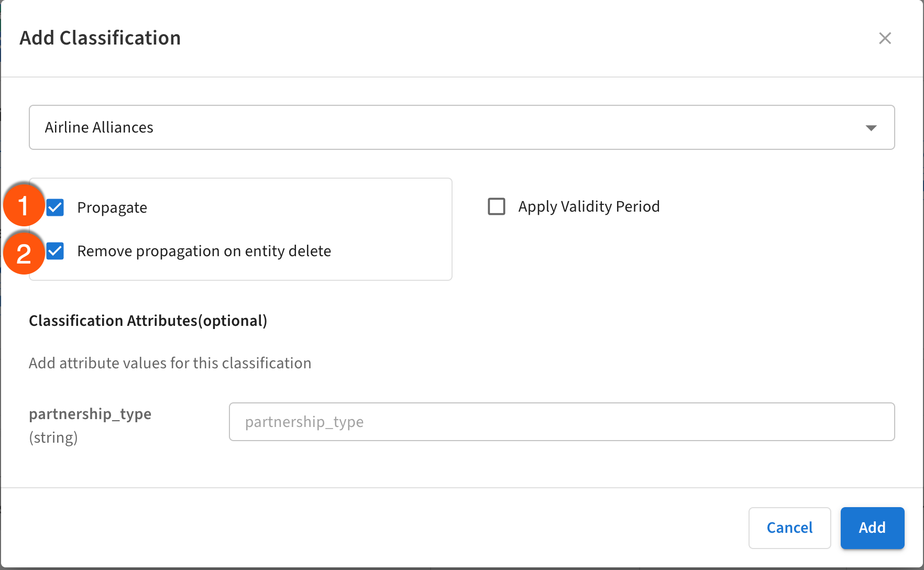
Task: Click the (string) type hint
Action: click(53, 437)
